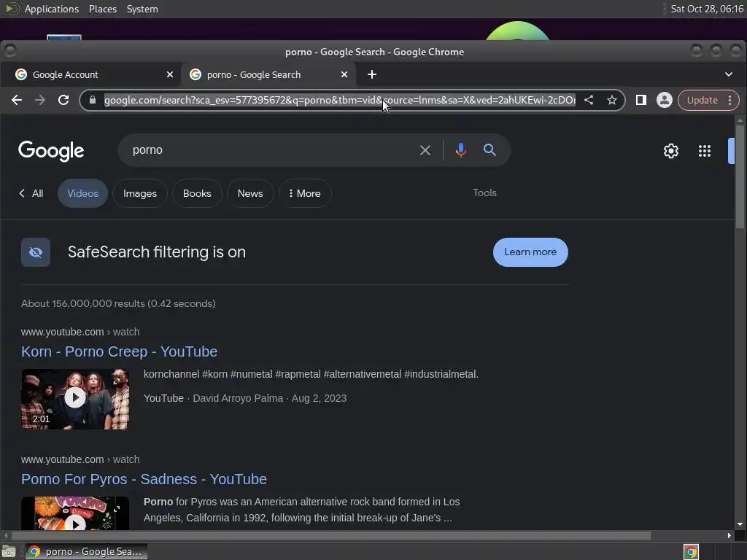Open Google quick settings gear
Image resolution: width=747 pixels, height=560 pixels.
671,151
